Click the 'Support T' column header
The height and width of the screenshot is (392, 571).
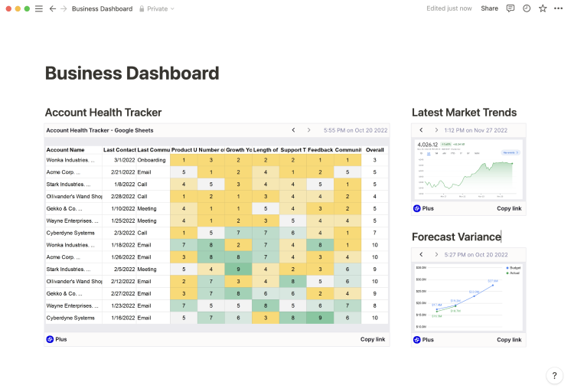point(293,150)
